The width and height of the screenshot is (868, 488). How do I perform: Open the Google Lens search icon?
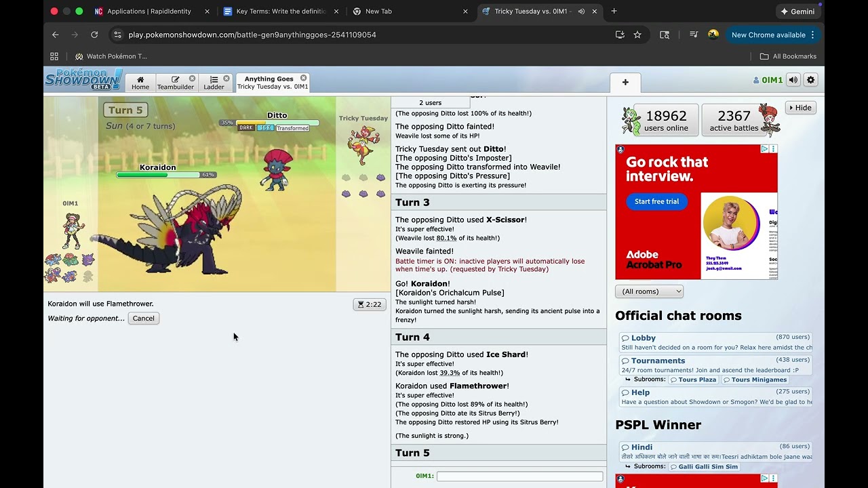(665, 35)
